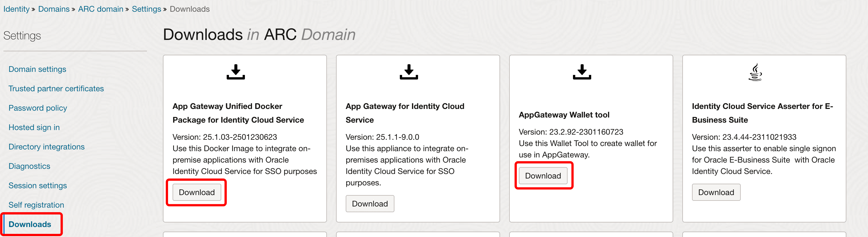The image size is (868, 237).
Task: Download App Gateway for Identity Cloud Service
Action: click(x=370, y=204)
